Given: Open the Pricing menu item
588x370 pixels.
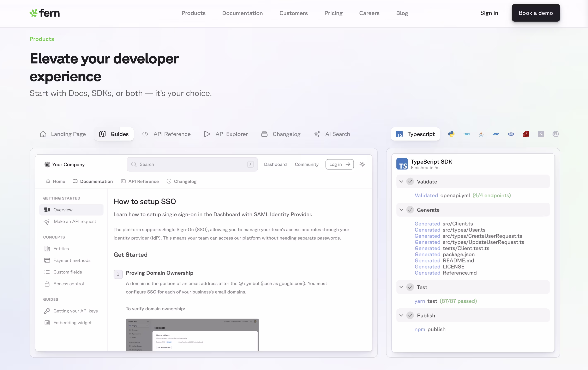Looking at the screenshot, I should (333, 13).
